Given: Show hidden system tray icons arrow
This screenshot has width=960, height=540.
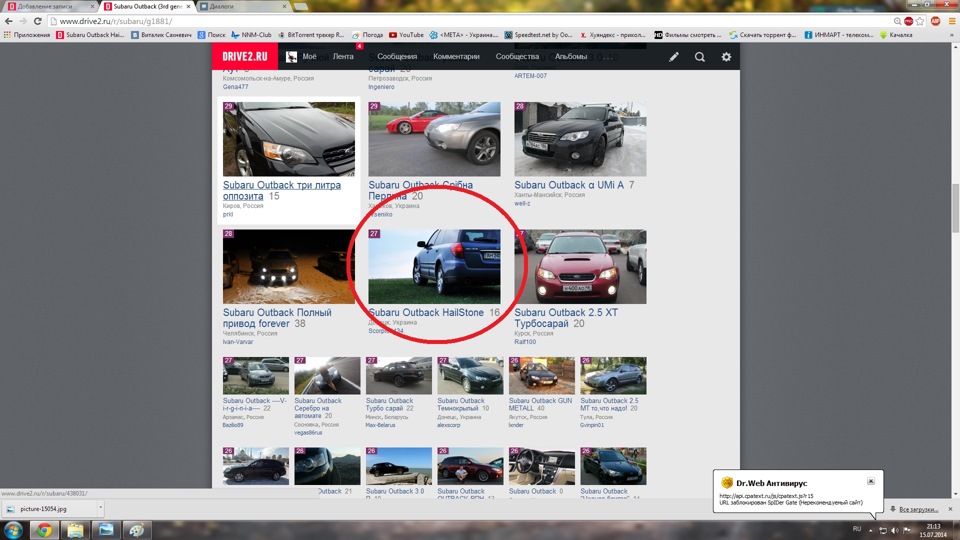Looking at the screenshot, I should [871, 530].
